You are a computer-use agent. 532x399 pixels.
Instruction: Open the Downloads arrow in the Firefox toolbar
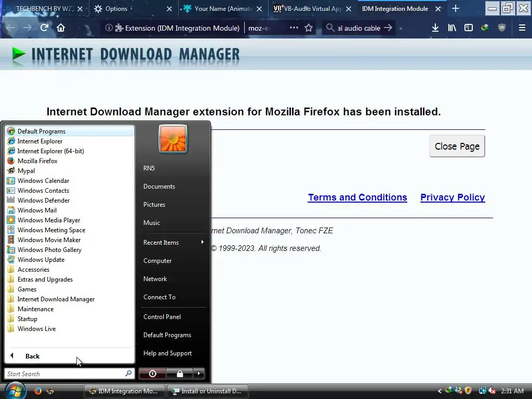435,28
